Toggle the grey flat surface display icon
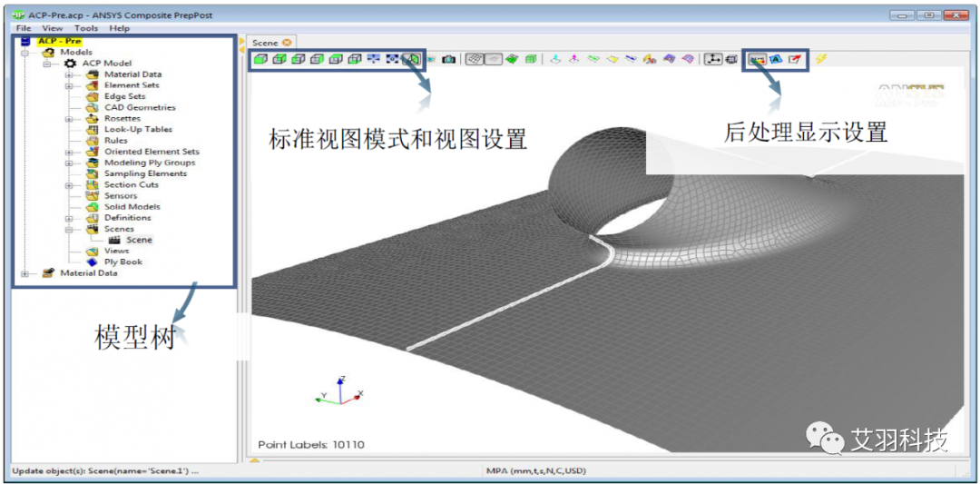Image resolution: width=980 pixels, height=484 pixels. tap(494, 59)
